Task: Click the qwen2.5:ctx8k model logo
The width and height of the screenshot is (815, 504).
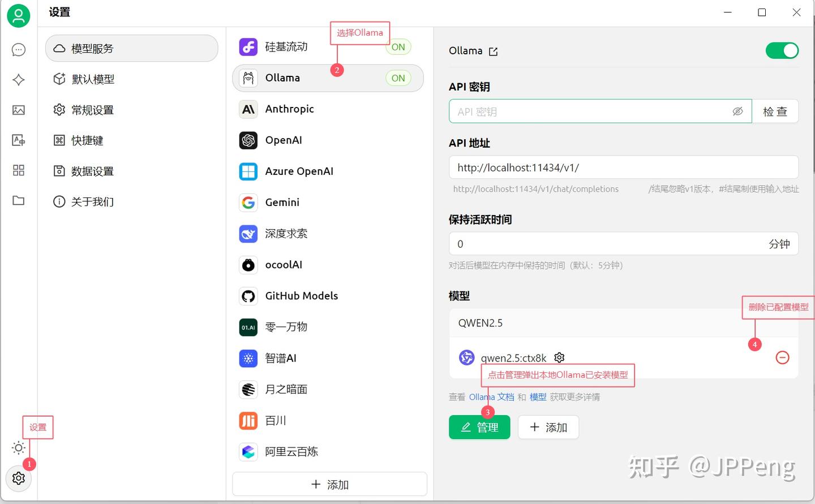Action: 466,357
